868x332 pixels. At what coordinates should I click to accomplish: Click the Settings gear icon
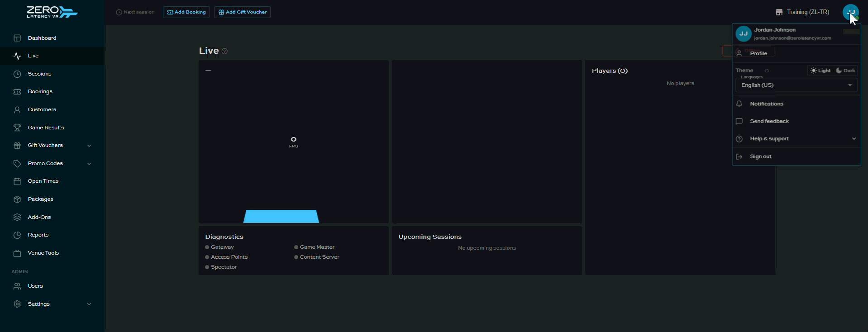(17, 304)
